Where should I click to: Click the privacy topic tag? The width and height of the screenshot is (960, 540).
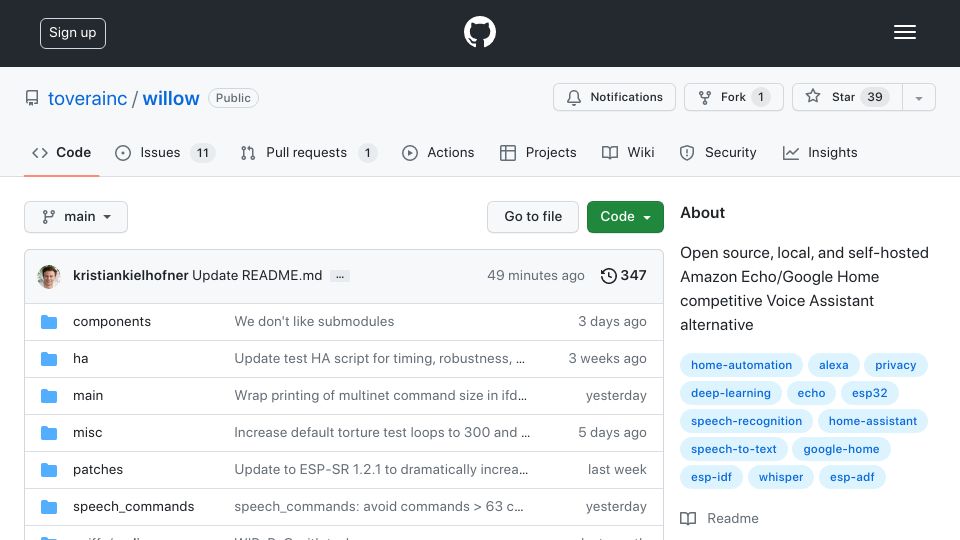coord(895,365)
